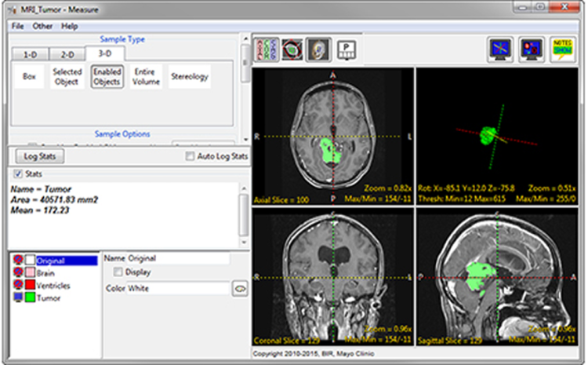Click the monitor icon with red objects

point(531,49)
